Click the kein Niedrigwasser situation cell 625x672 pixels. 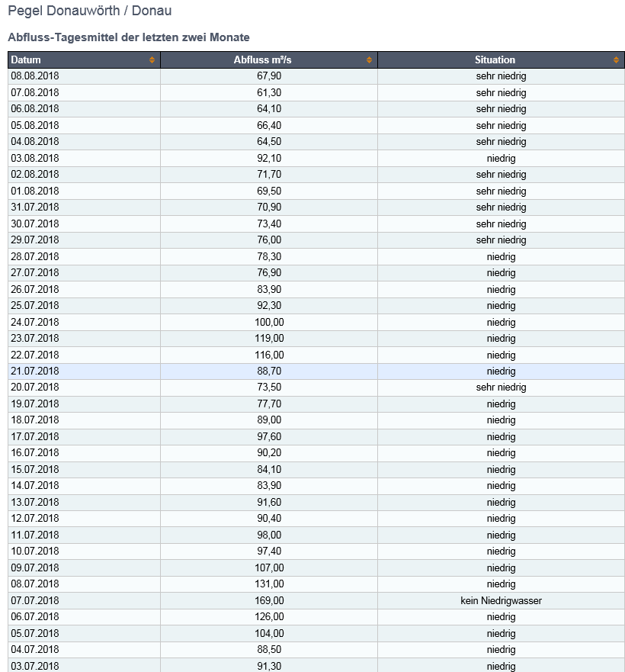501,601
